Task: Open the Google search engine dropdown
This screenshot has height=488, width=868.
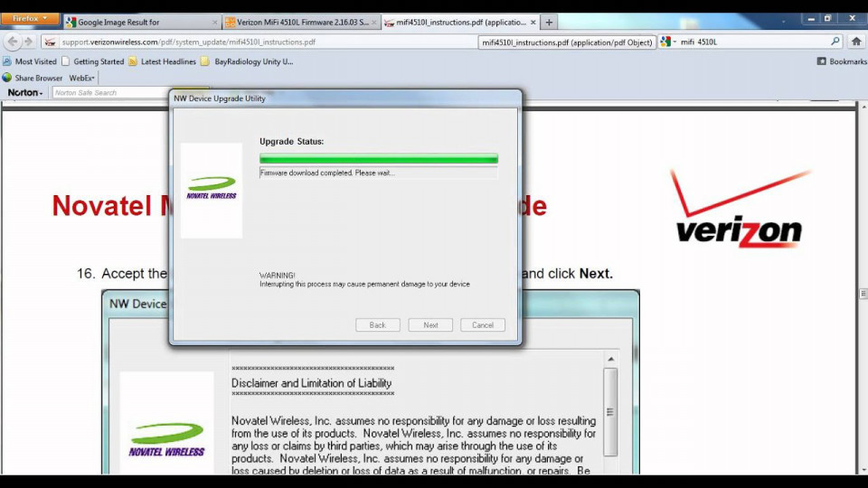Action: tap(668, 42)
